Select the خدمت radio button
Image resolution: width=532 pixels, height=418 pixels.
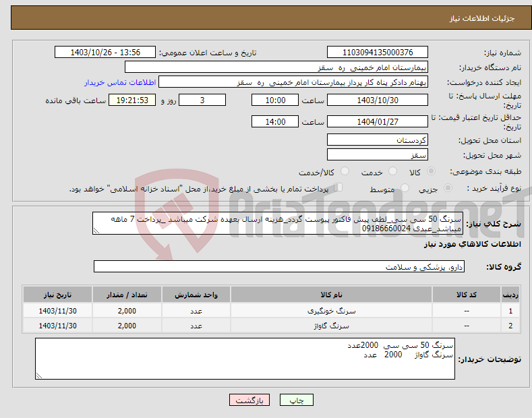click(392, 171)
